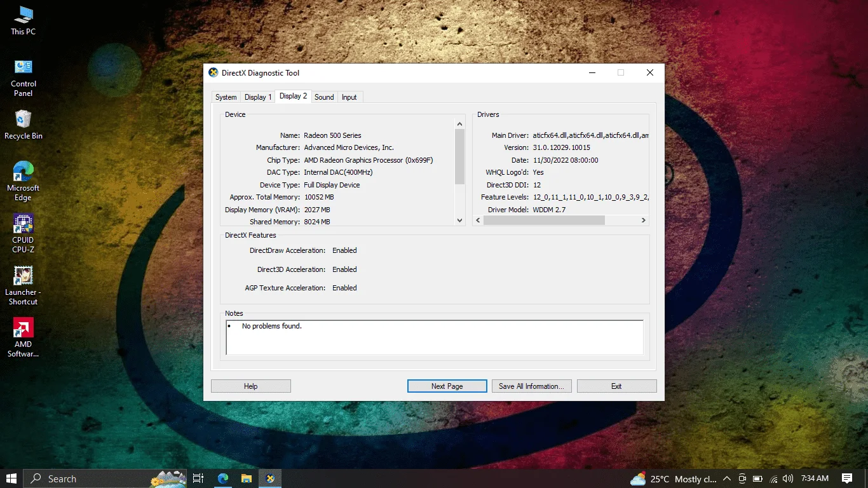This screenshot has width=868, height=488.
Task: Close the DirectX Diagnostic Tool window
Action: [x=649, y=72]
